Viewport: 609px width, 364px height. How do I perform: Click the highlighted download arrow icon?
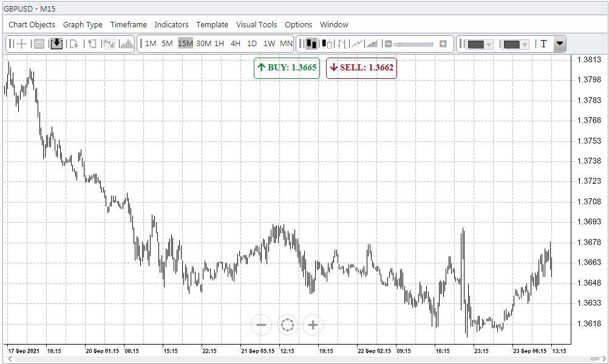[56, 44]
